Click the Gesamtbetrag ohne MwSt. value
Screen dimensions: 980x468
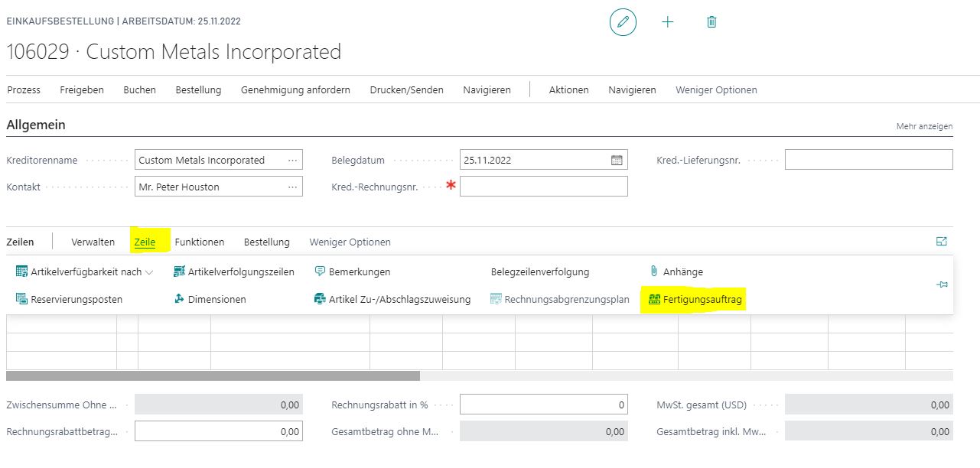[x=544, y=431]
